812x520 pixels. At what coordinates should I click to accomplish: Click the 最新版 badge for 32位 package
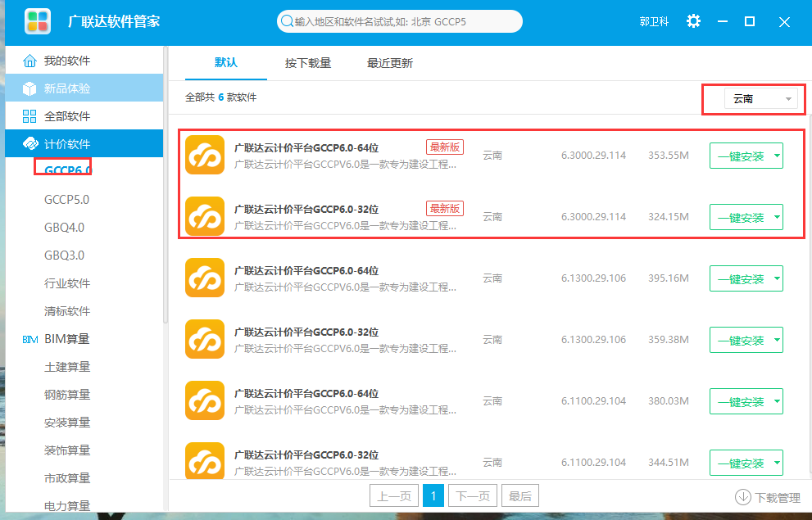pos(445,209)
